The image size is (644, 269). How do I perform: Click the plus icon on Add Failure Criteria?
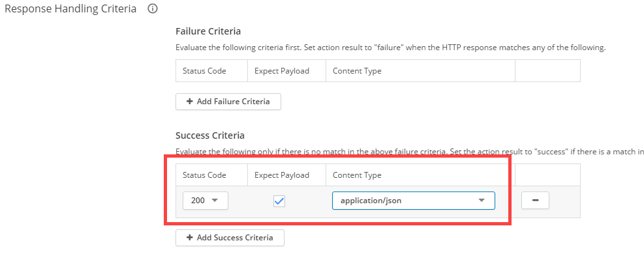coord(190,102)
